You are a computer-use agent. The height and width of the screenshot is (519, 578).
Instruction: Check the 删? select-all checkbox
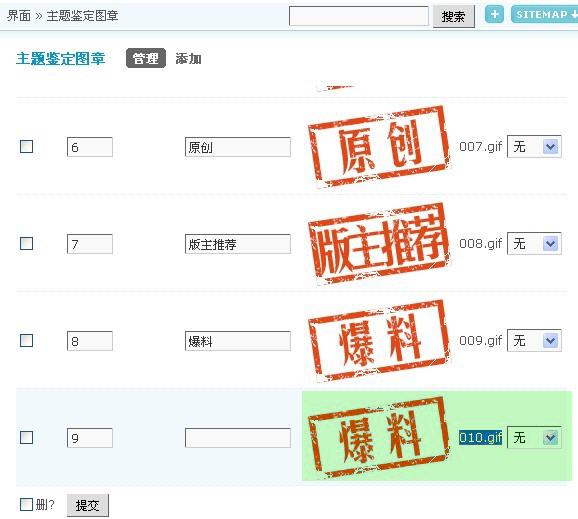[26, 504]
